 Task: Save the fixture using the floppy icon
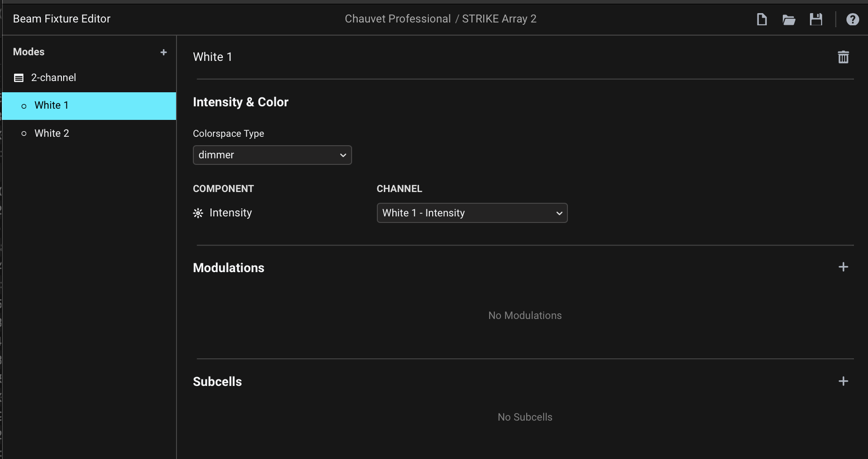tap(816, 19)
